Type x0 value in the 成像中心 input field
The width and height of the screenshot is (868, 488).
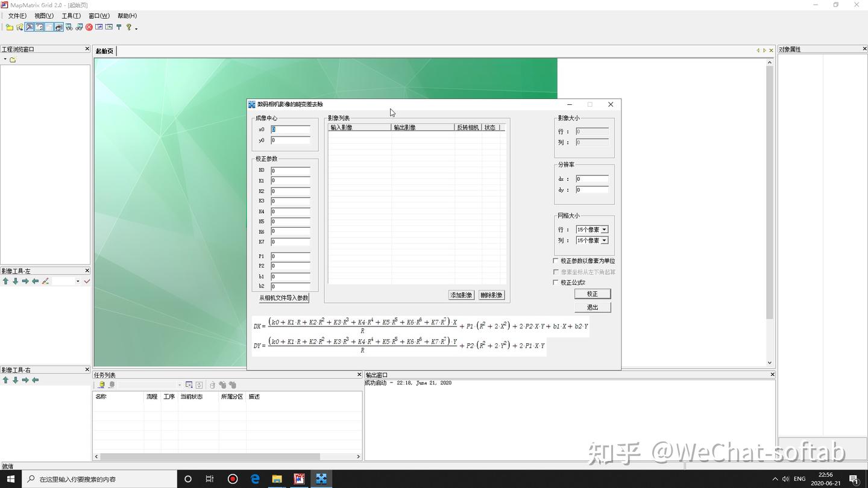click(291, 129)
